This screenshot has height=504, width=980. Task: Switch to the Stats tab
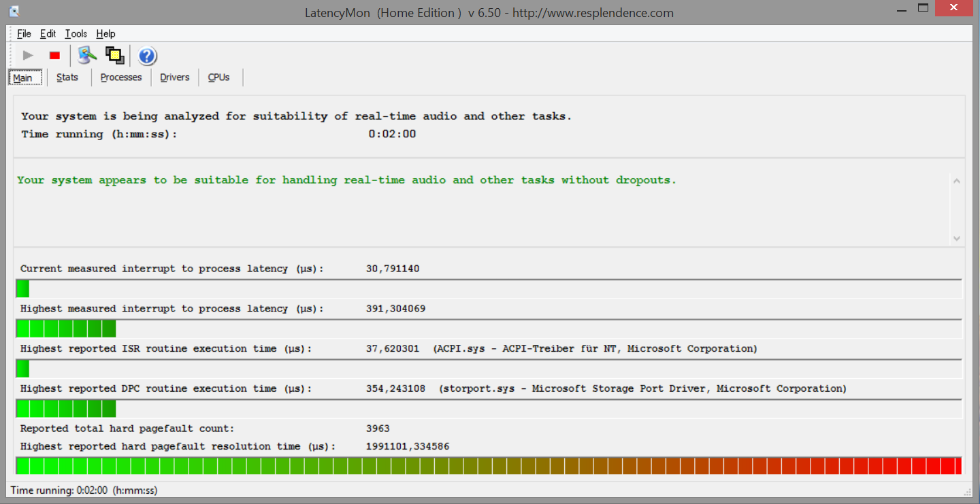67,78
